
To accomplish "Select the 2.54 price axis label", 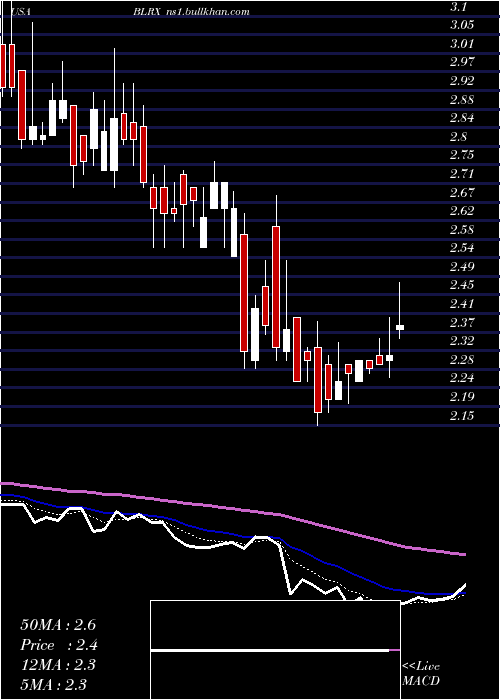I will tap(462, 248).
